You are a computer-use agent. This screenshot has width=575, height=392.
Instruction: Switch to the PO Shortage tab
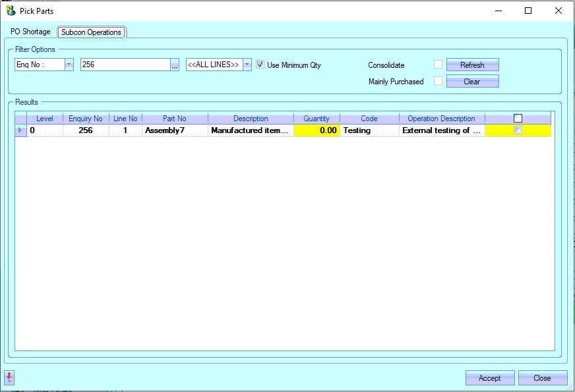coord(30,32)
